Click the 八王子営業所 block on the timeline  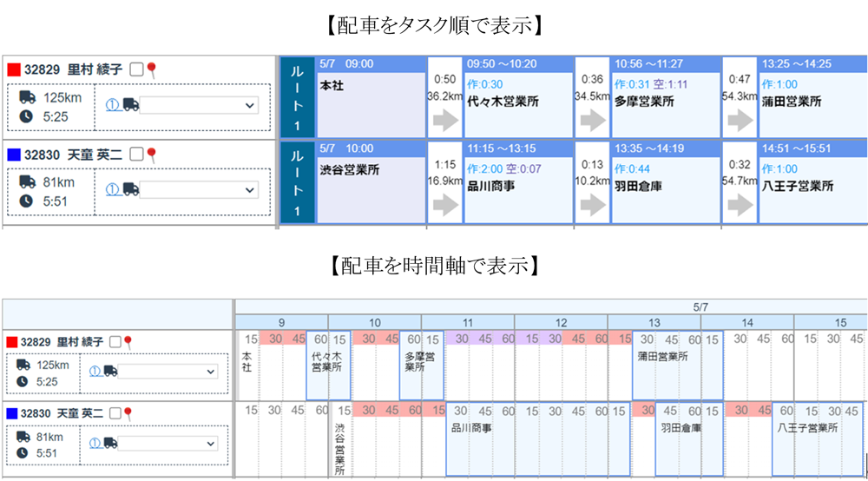pos(818,439)
